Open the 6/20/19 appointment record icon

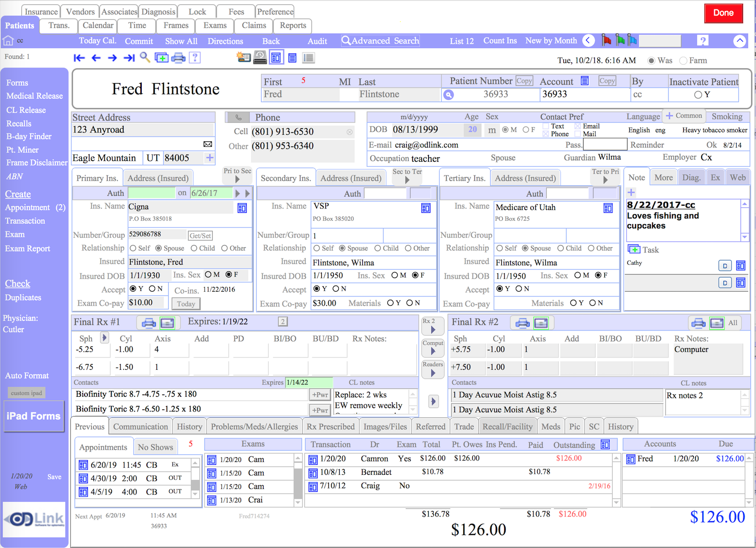tap(83, 465)
